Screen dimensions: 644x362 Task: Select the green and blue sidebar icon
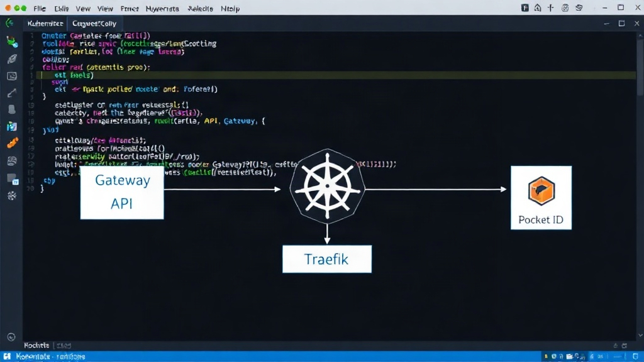pyautogui.click(x=12, y=41)
